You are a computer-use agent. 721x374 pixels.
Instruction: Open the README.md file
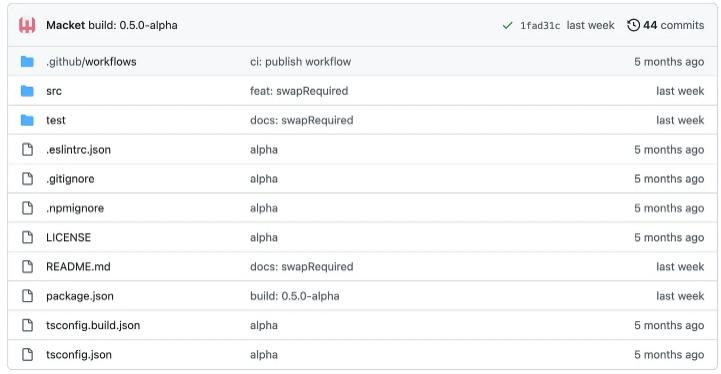[78, 267]
